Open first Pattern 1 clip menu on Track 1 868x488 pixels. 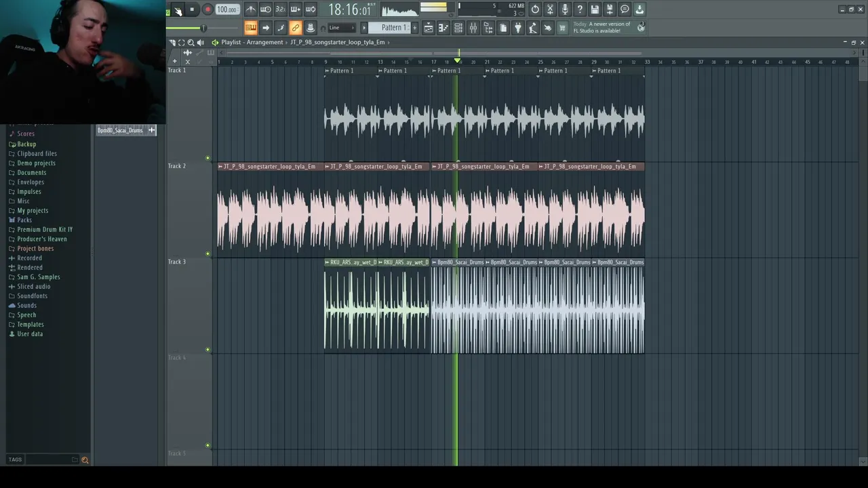click(327, 70)
